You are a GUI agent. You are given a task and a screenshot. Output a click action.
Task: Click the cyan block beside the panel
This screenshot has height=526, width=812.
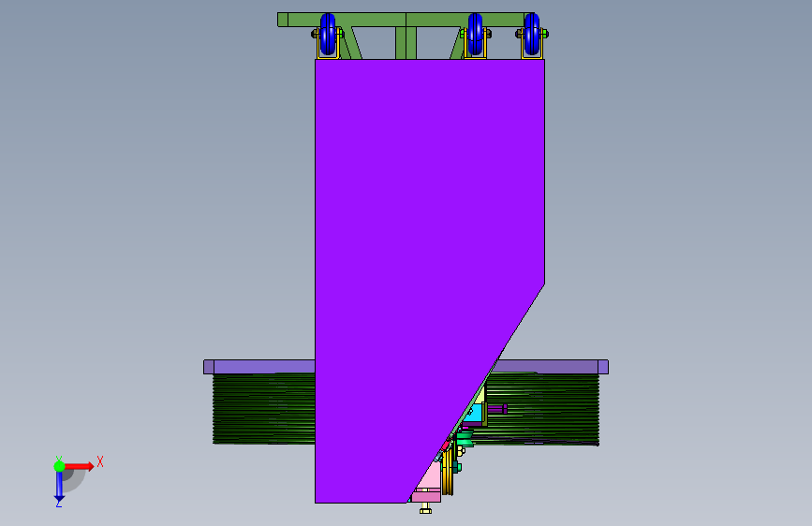click(474, 413)
